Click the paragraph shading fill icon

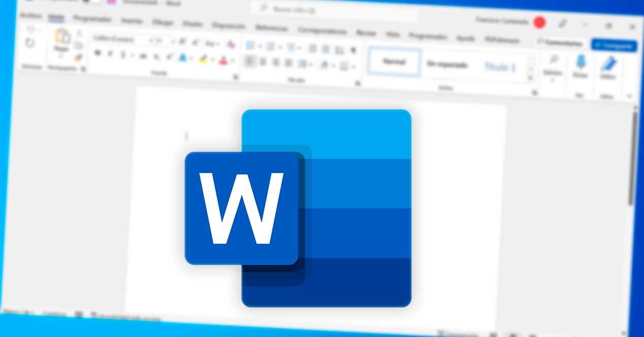click(325, 65)
